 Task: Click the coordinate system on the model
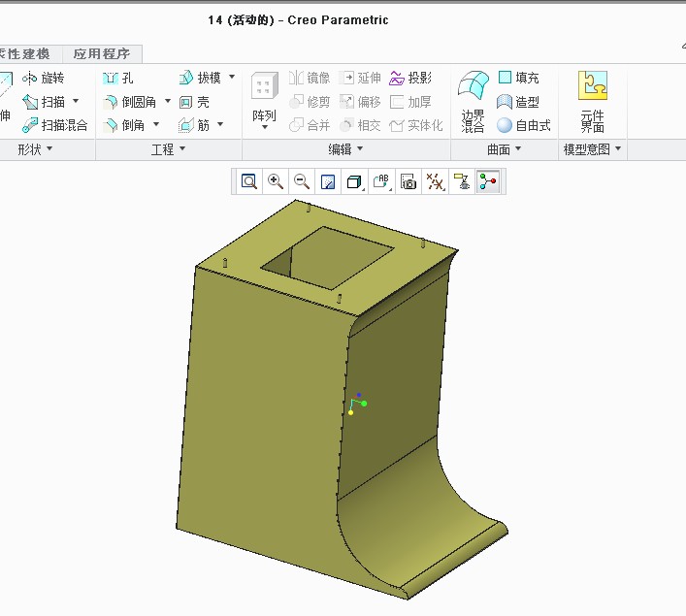pos(356,405)
